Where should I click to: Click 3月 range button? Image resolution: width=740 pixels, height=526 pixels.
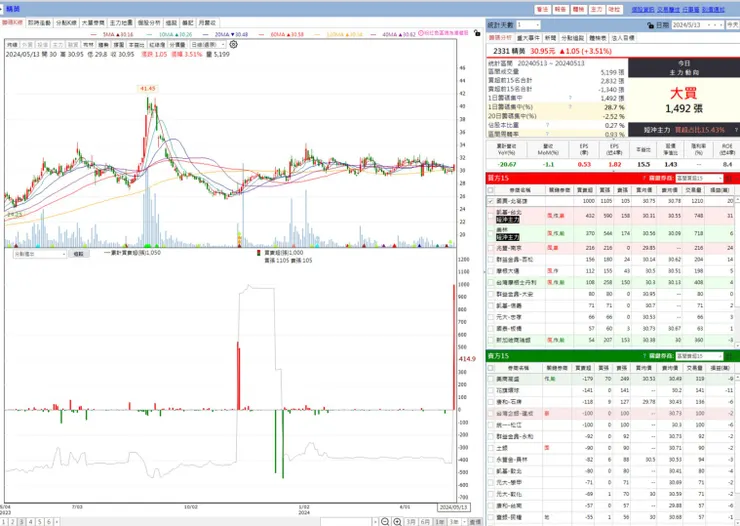411,522
